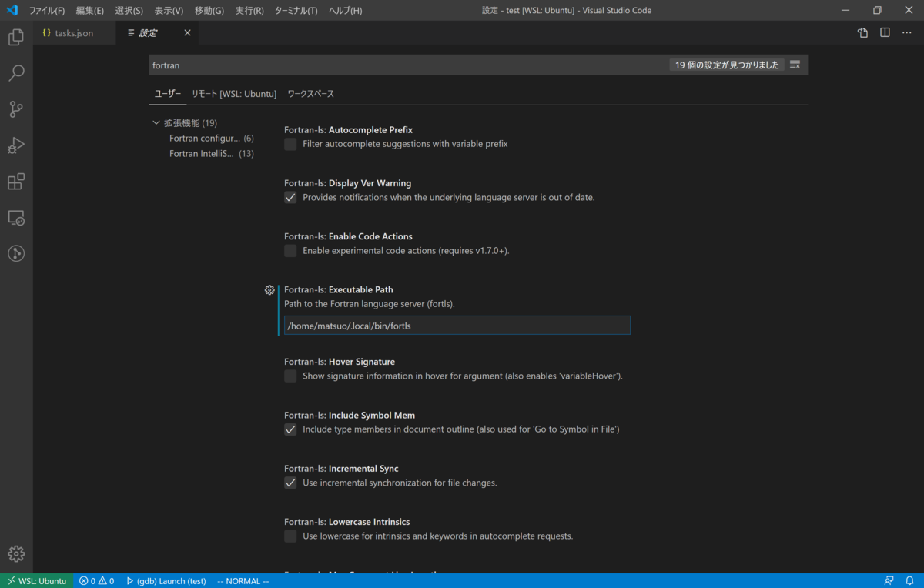Restore down the VS Code window
Viewport: 924px width, 588px height.
click(x=877, y=11)
